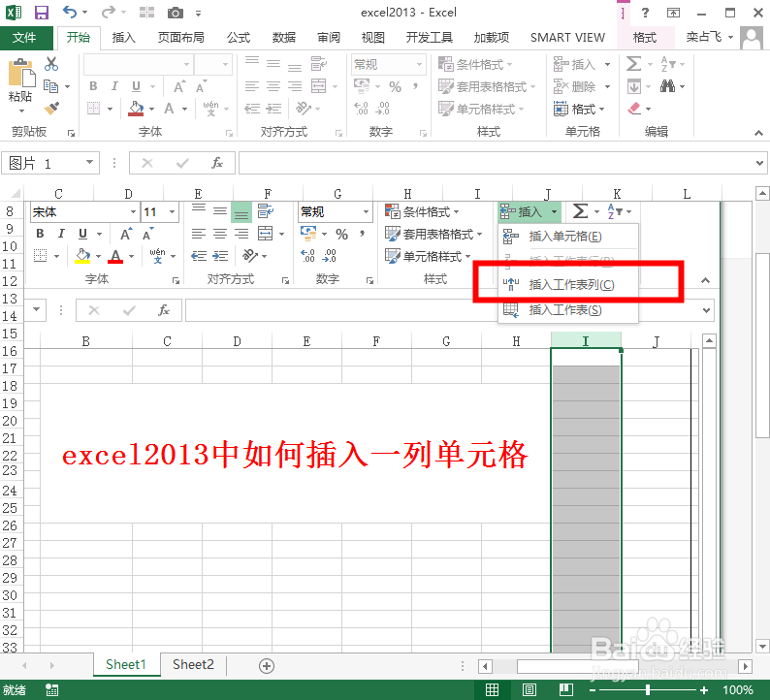Image resolution: width=770 pixels, height=700 pixels.
Task: Open the number format 常规 dropdown in top ribbon
Action: click(x=419, y=64)
